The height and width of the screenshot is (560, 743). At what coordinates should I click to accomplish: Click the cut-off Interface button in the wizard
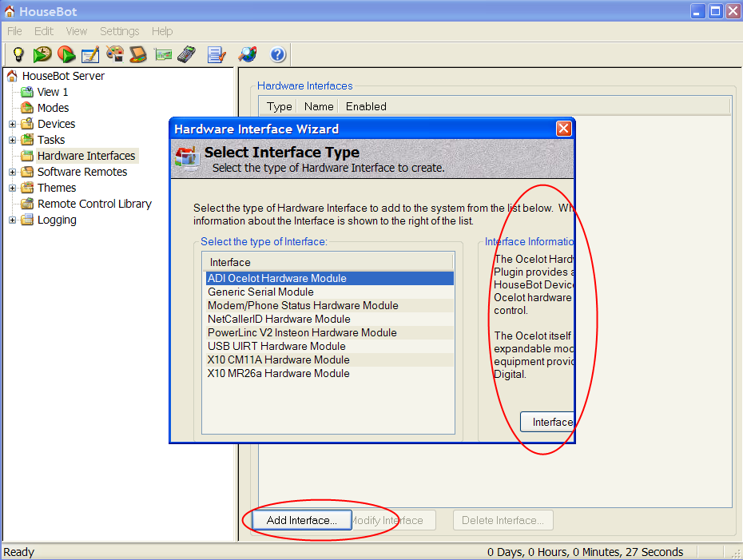pyautogui.click(x=548, y=422)
